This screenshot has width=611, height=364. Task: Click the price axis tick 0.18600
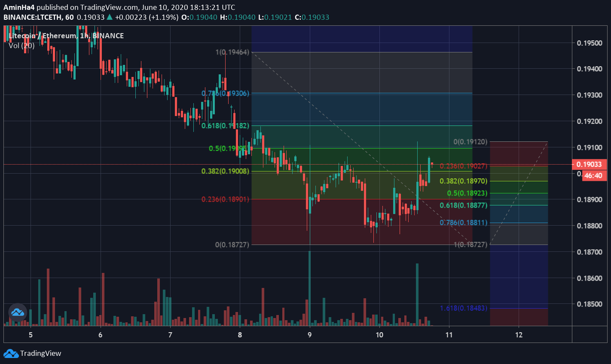click(x=590, y=278)
